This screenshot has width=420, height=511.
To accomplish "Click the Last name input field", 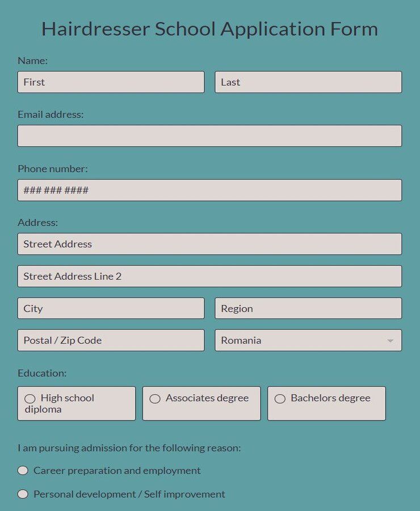I will [308, 82].
